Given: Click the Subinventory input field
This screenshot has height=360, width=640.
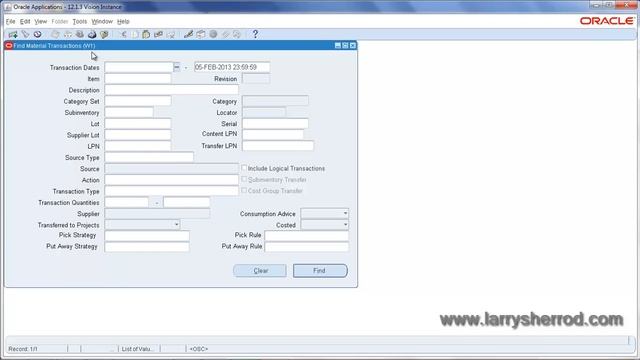Looking at the screenshot, I should 129,112.
